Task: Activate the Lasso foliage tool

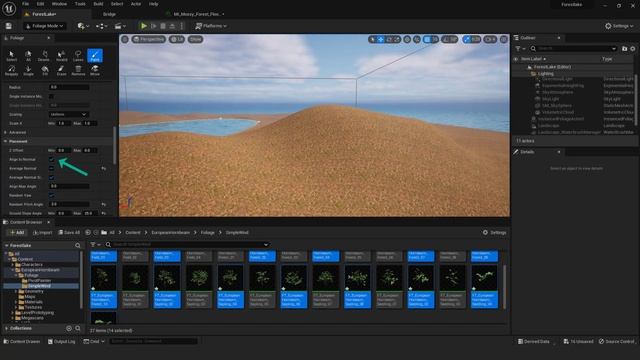Action: click(x=78, y=56)
